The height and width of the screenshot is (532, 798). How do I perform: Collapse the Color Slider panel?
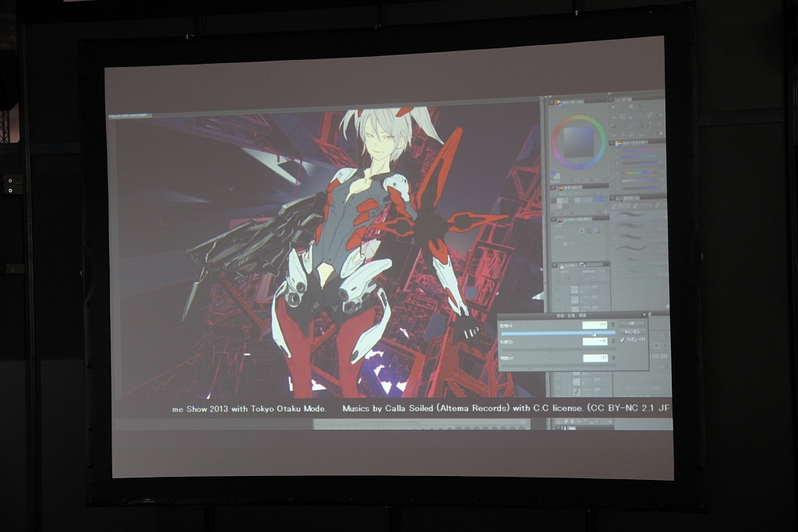(x=611, y=143)
